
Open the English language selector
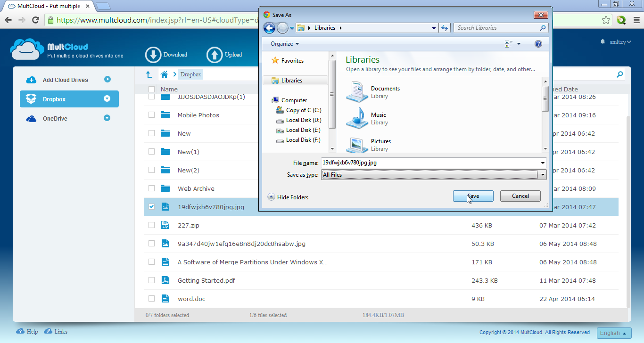pos(613,333)
